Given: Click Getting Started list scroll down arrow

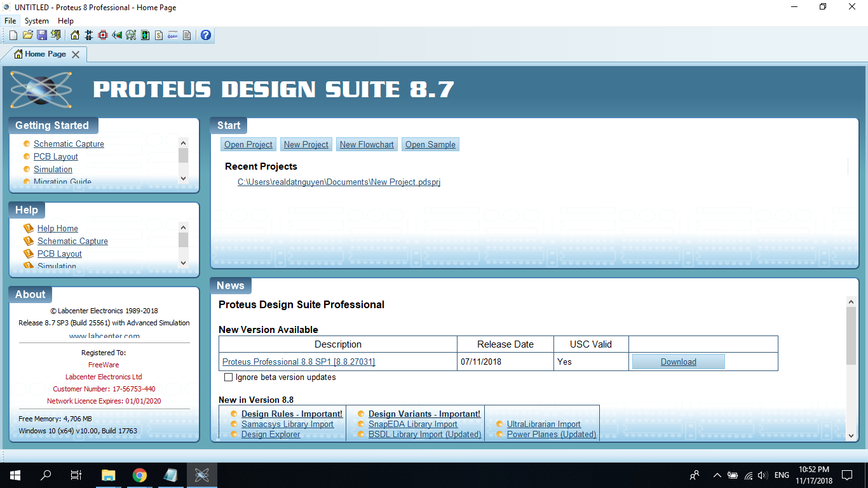Looking at the screenshot, I should (184, 179).
